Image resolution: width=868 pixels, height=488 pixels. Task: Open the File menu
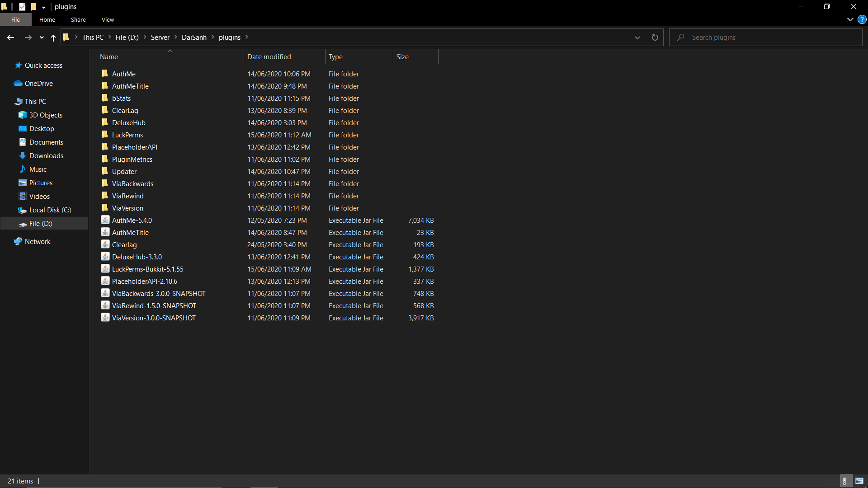tap(15, 19)
